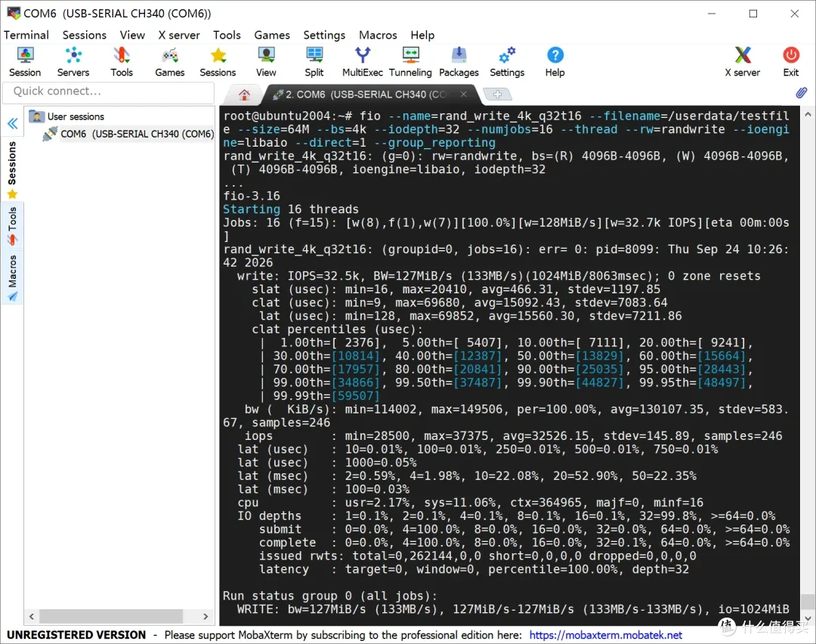The height and width of the screenshot is (644, 816).
Task: Click the Quick connect input field
Action: (x=108, y=91)
